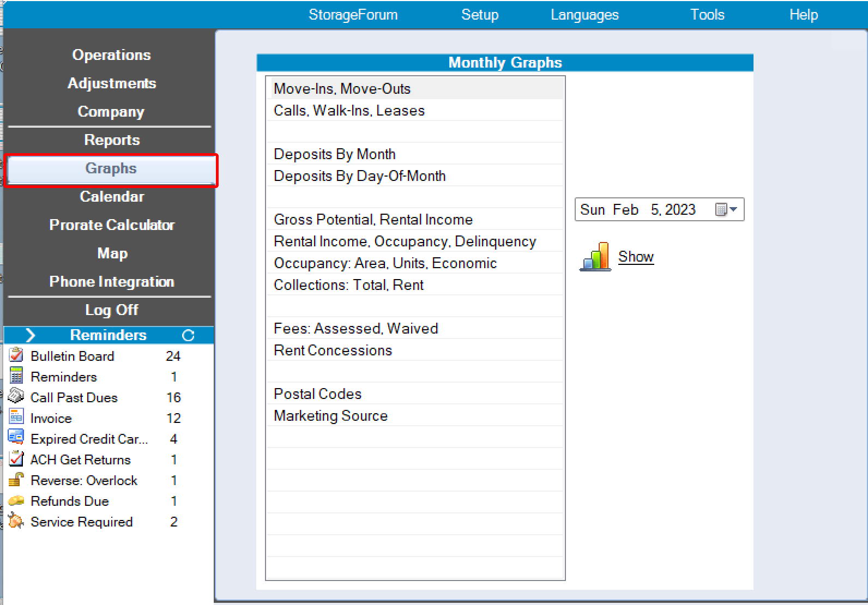Open Company in the sidebar
Viewport: 868px width, 605px height.
tap(111, 112)
